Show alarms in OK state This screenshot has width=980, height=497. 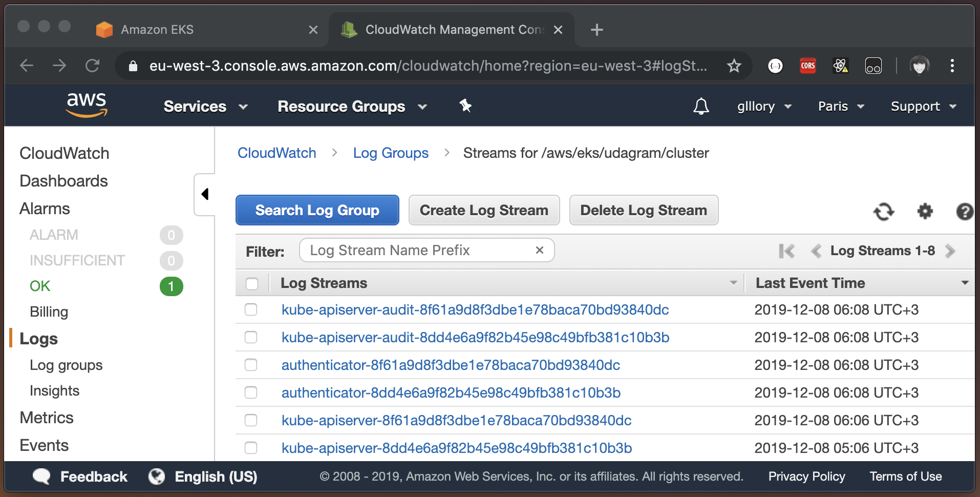[40, 286]
